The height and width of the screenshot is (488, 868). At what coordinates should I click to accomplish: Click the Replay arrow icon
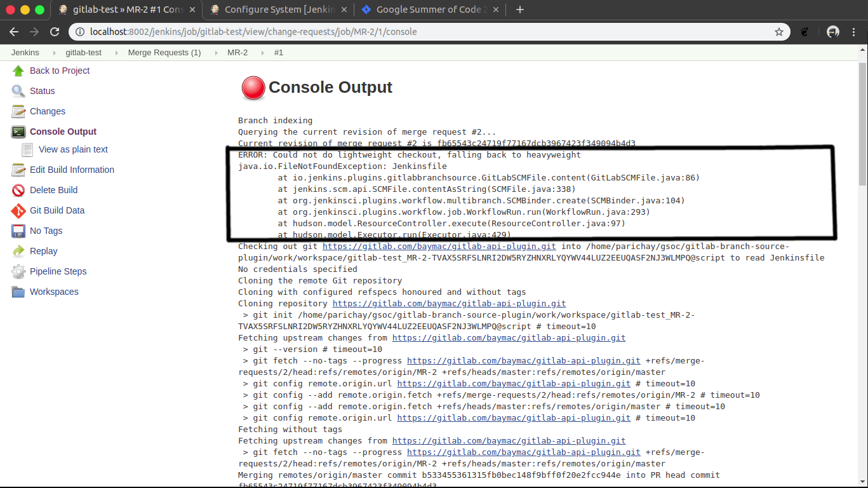(18, 251)
